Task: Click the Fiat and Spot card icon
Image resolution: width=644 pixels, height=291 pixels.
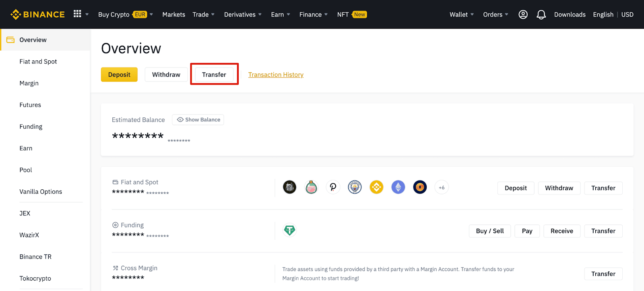Action: (x=116, y=182)
